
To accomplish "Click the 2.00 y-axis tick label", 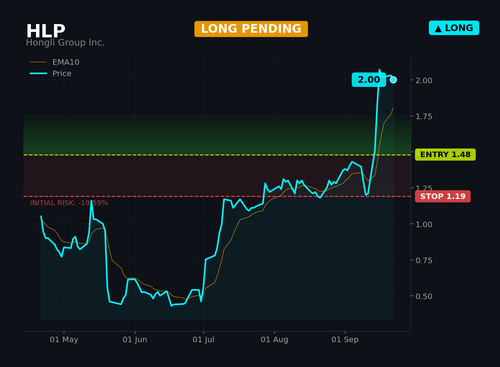I will click(x=424, y=80).
